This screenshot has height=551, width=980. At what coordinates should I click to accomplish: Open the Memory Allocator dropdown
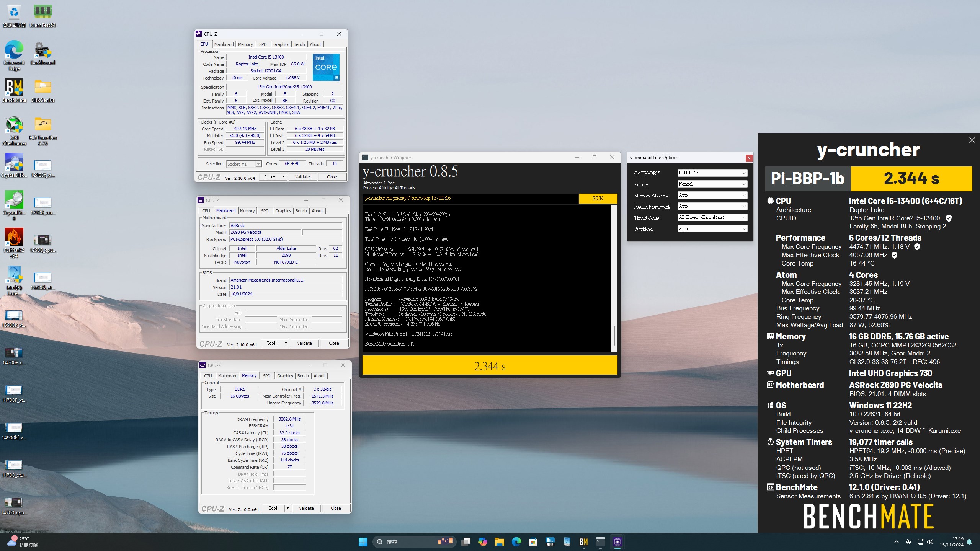[712, 195]
